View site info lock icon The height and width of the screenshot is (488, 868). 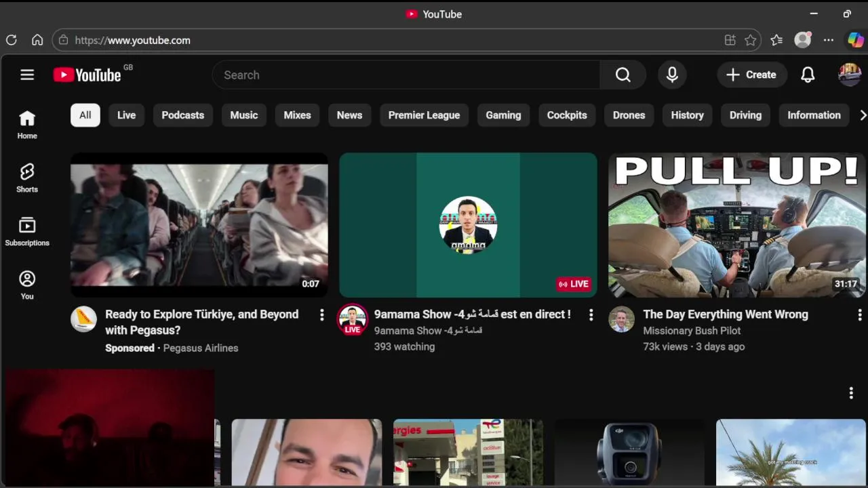click(x=63, y=40)
